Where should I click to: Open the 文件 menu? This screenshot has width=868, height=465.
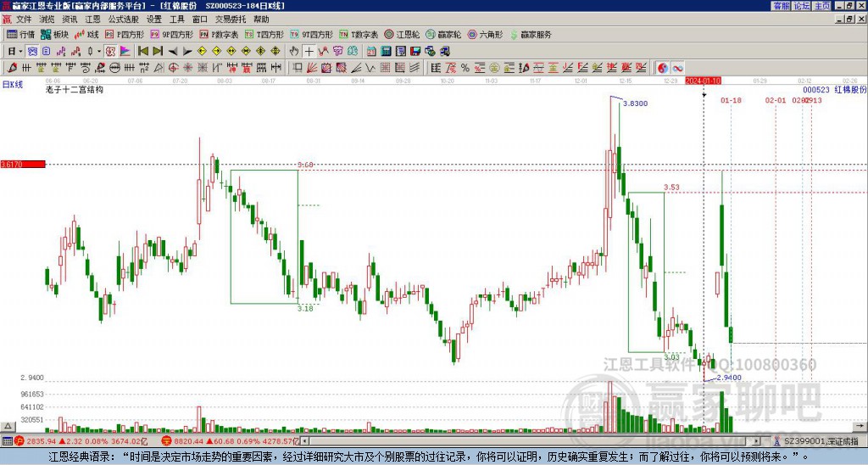[23, 20]
